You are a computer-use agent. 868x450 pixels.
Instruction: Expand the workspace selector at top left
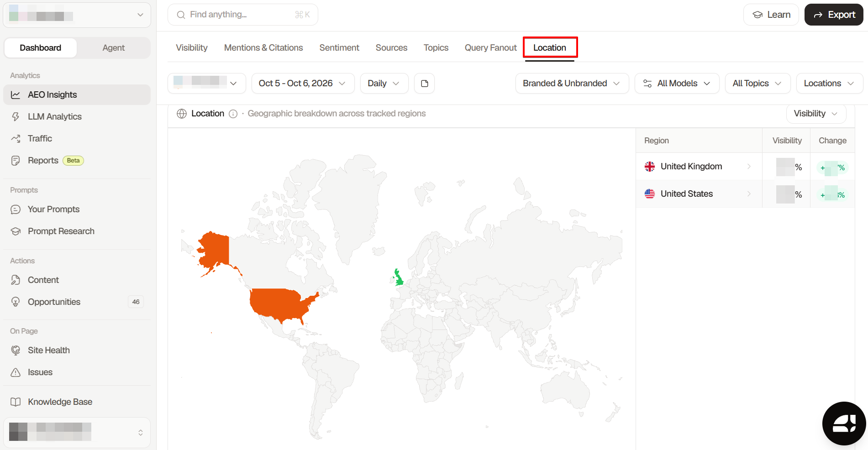tap(77, 15)
